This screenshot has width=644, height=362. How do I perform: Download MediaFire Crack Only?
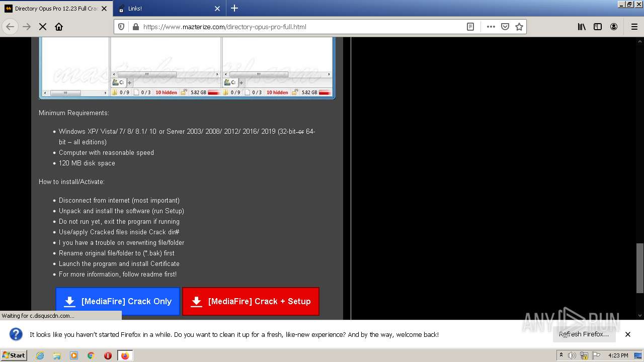pyautogui.click(x=117, y=301)
